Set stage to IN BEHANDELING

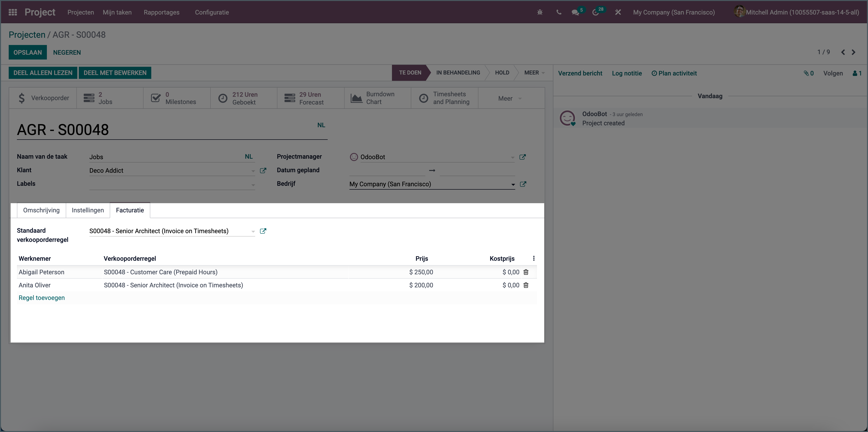[458, 73]
